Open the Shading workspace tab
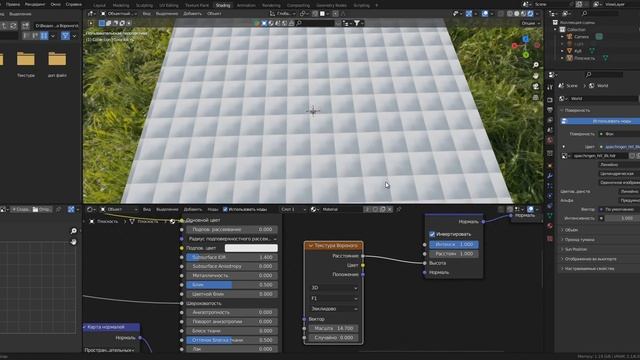Viewport: 640px width, 360px height. (x=223, y=5)
